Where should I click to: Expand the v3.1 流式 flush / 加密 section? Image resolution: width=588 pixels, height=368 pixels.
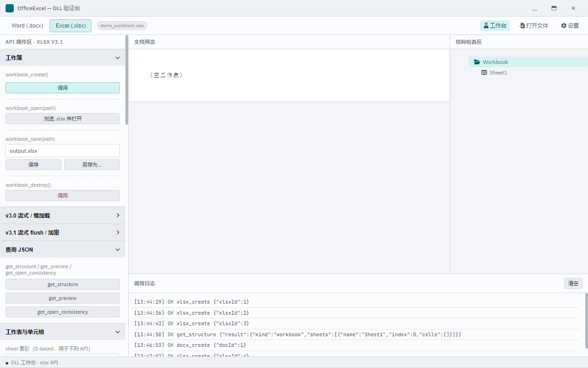(x=62, y=232)
